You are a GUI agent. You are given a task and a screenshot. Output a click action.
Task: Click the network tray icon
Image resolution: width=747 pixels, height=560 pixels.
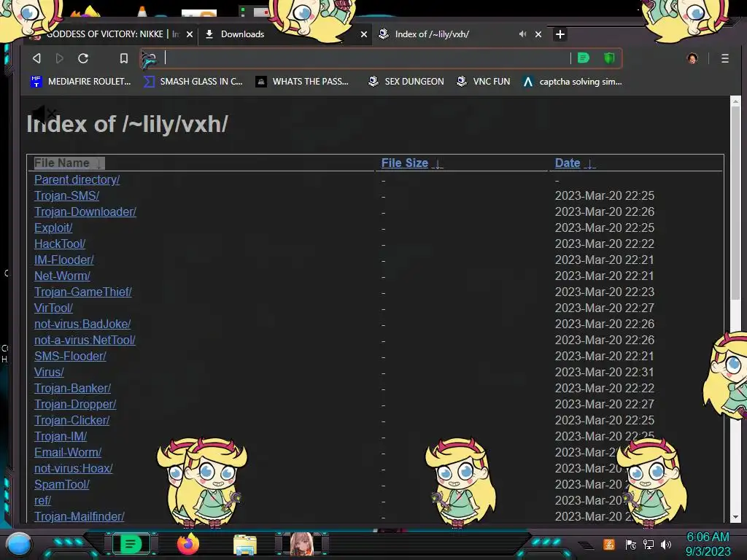(649, 545)
